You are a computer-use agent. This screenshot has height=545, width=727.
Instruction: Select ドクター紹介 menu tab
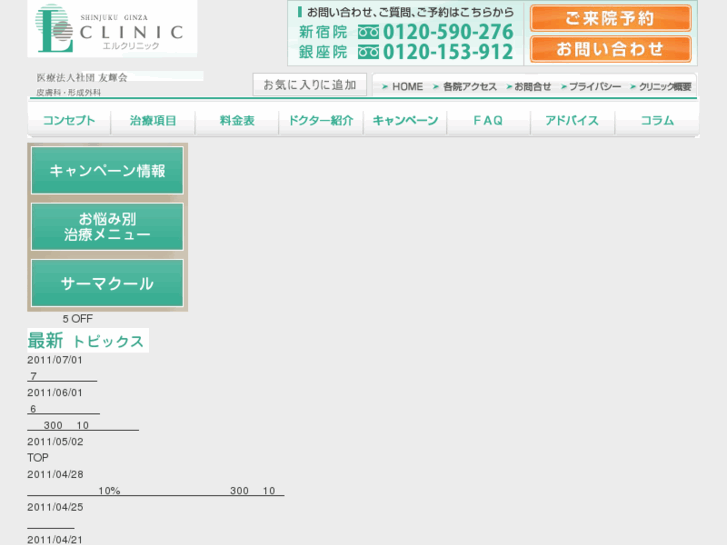coord(321,121)
